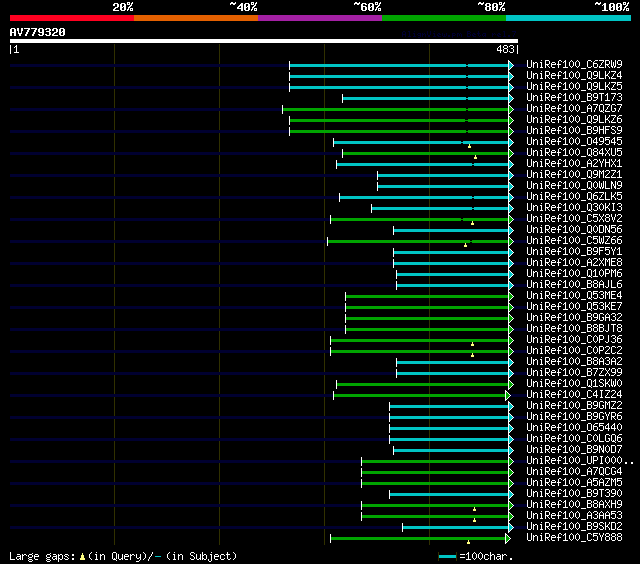Click UniRef100_A3AA53 label
The height and width of the screenshot is (564, 640).
[574, 516]
